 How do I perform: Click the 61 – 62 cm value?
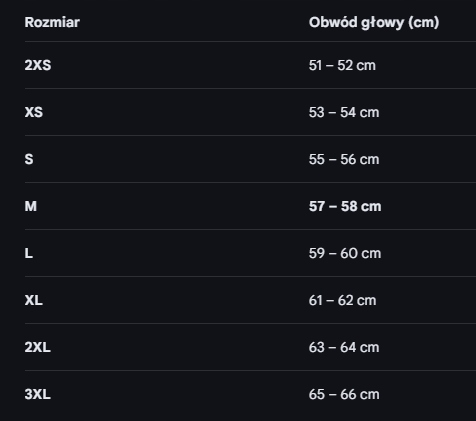(x=342, y=300)
